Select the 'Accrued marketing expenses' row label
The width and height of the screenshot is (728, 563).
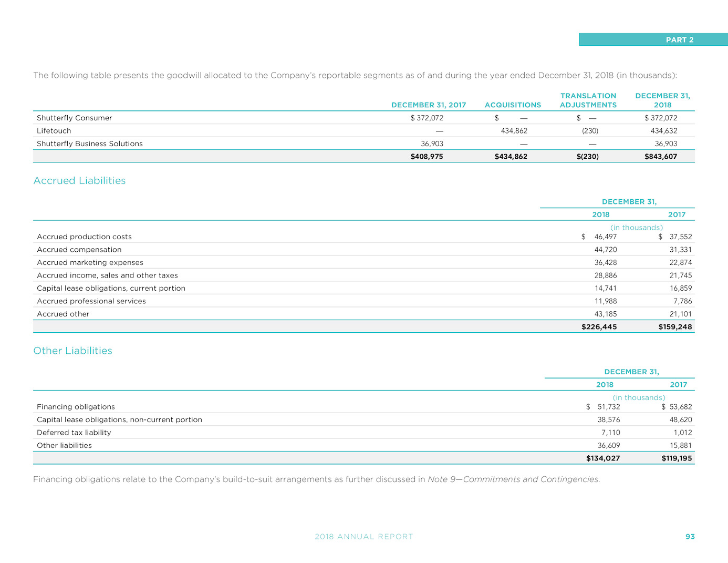click(x=90, y=262)
